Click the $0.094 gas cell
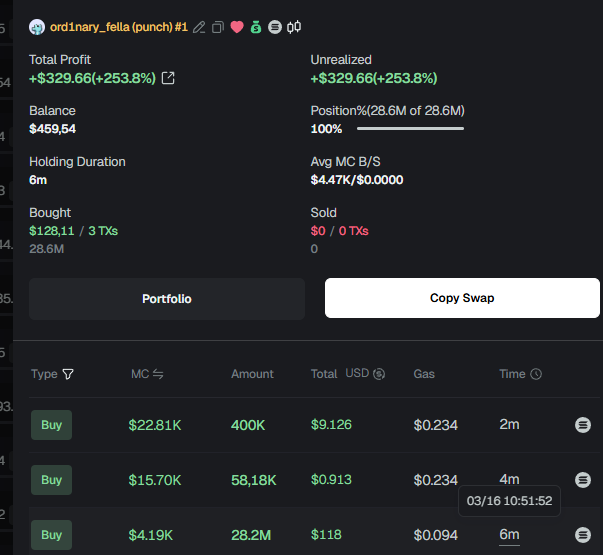Viewport: 603px width, 555px height. click(x=436, y=535)
